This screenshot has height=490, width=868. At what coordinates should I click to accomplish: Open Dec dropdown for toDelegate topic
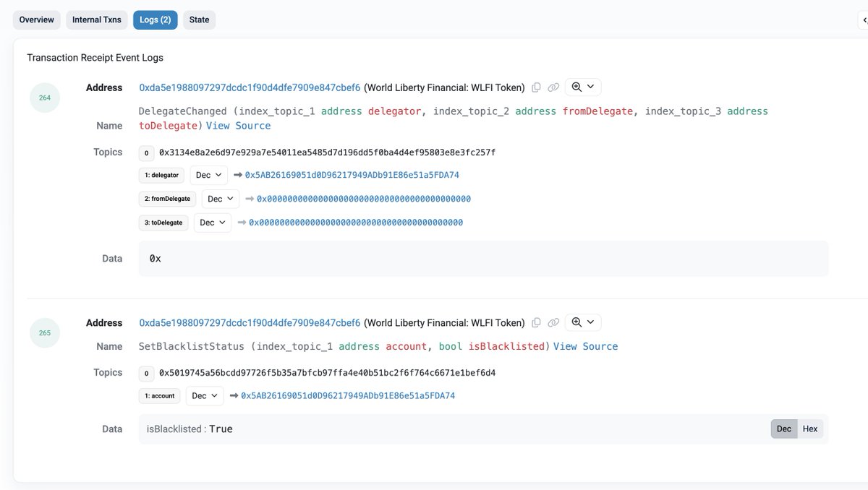click(x=213, y=223)
